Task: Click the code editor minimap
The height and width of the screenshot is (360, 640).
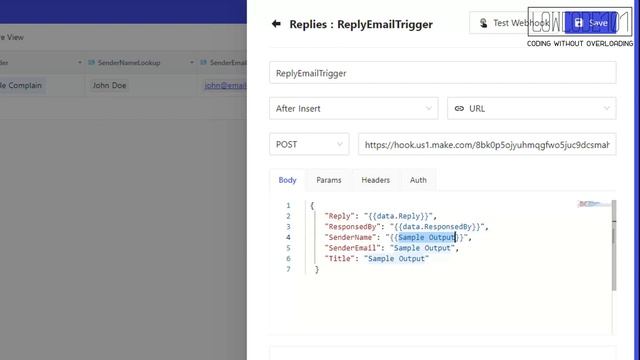Action: (x=594, y=204)
